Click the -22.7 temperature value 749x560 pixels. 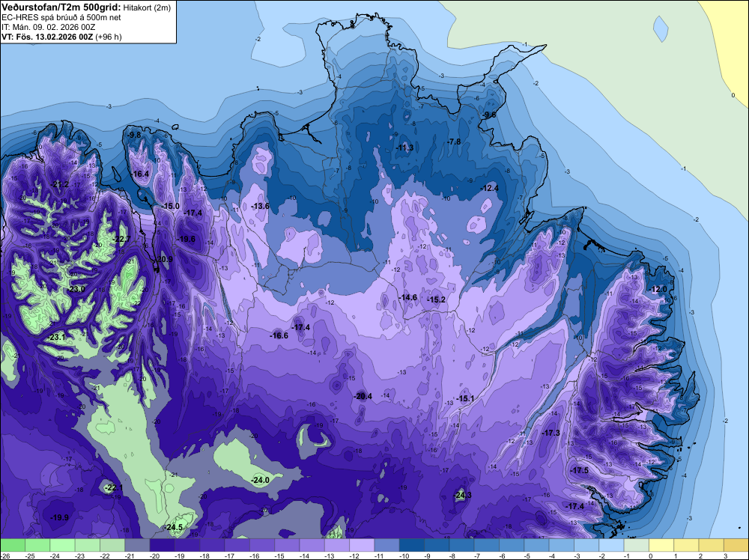(x=121, y=239)
